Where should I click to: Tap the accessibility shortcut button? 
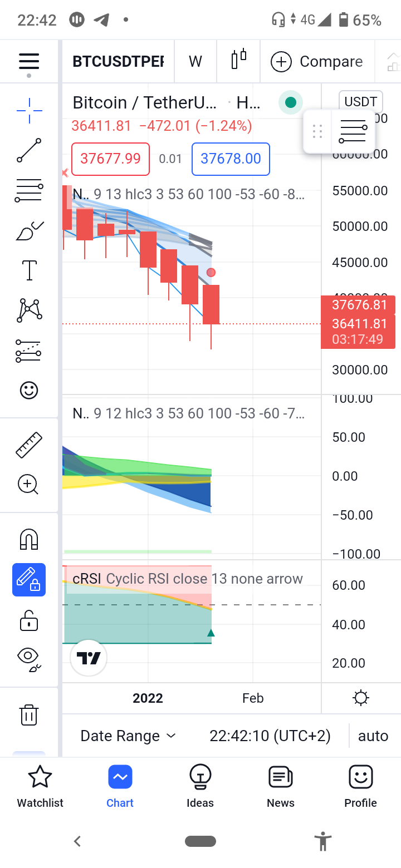coord(322,841)
